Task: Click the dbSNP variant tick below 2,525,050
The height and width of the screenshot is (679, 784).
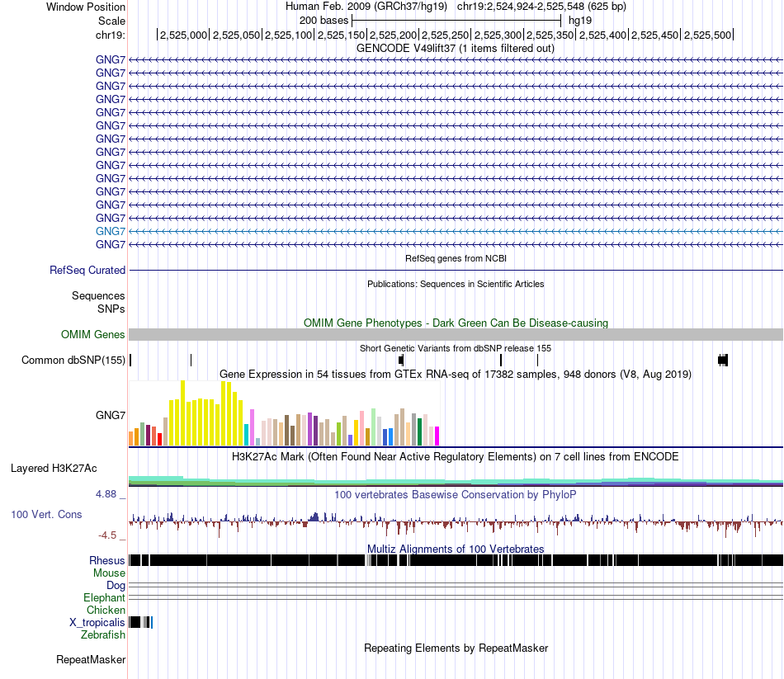Action: click(191, 360)
